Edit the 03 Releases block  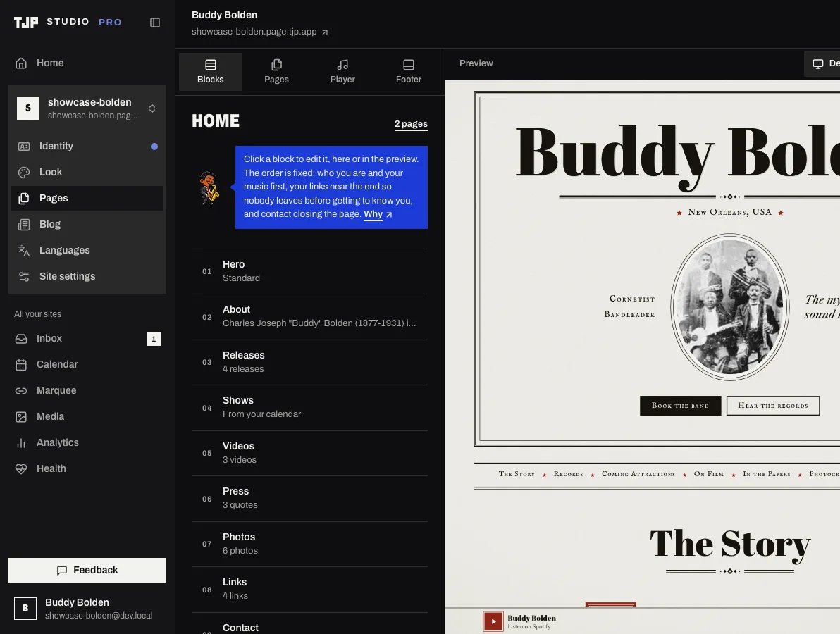(309, 363)
